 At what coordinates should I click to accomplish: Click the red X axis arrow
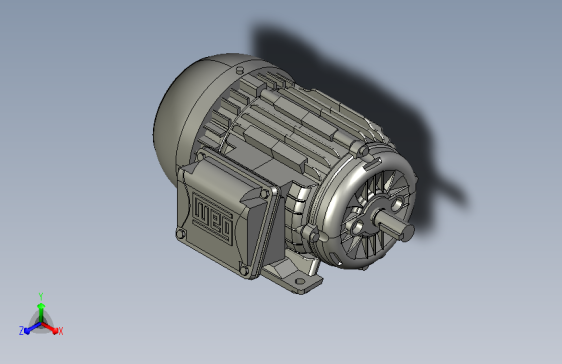(49, 327)
